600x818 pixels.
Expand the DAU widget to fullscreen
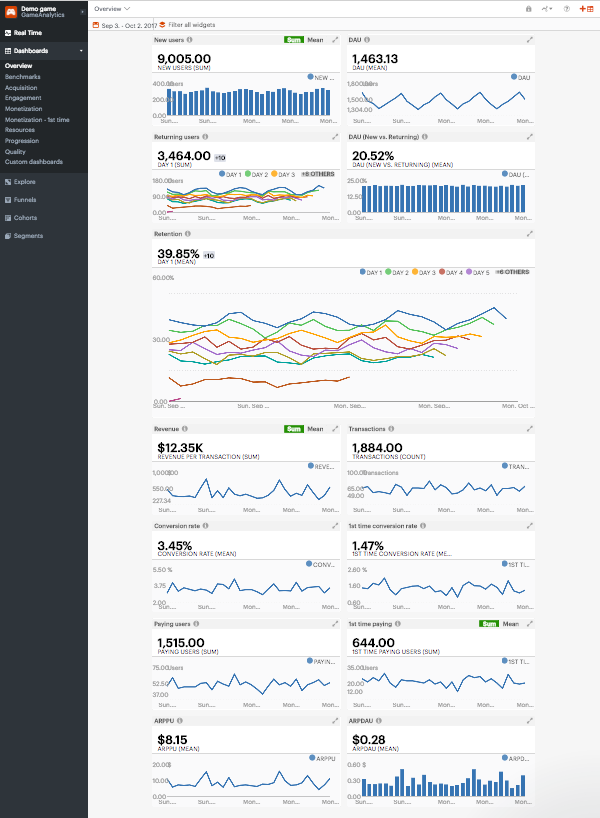[x=530, y=40]
